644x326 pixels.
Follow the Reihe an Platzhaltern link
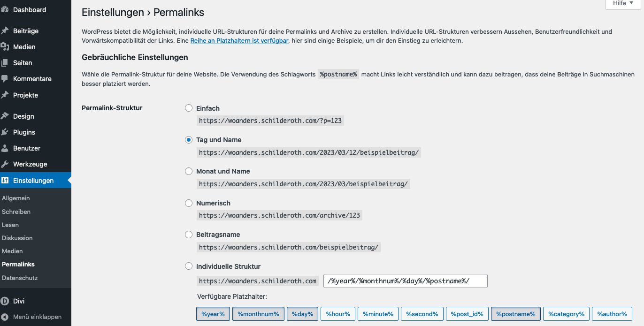tap(239, 41)
